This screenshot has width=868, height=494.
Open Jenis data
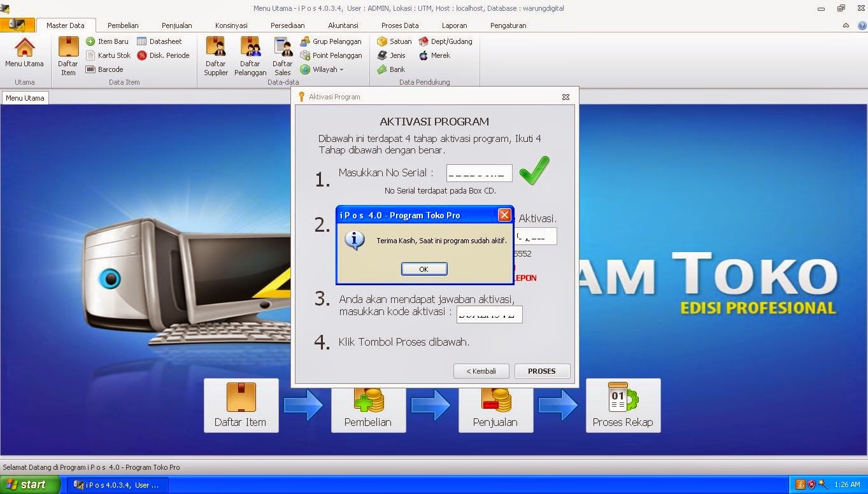(391, 55)
